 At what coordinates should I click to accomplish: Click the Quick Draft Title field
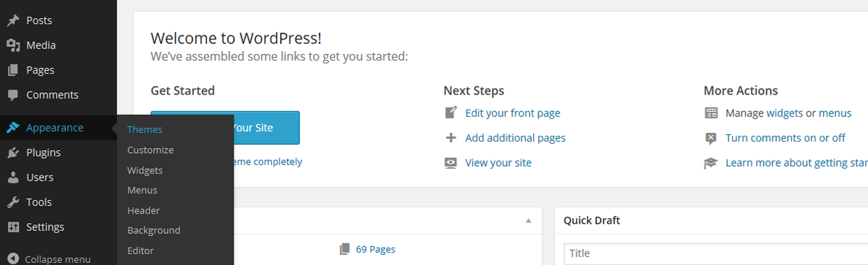[x=716, y=253]
